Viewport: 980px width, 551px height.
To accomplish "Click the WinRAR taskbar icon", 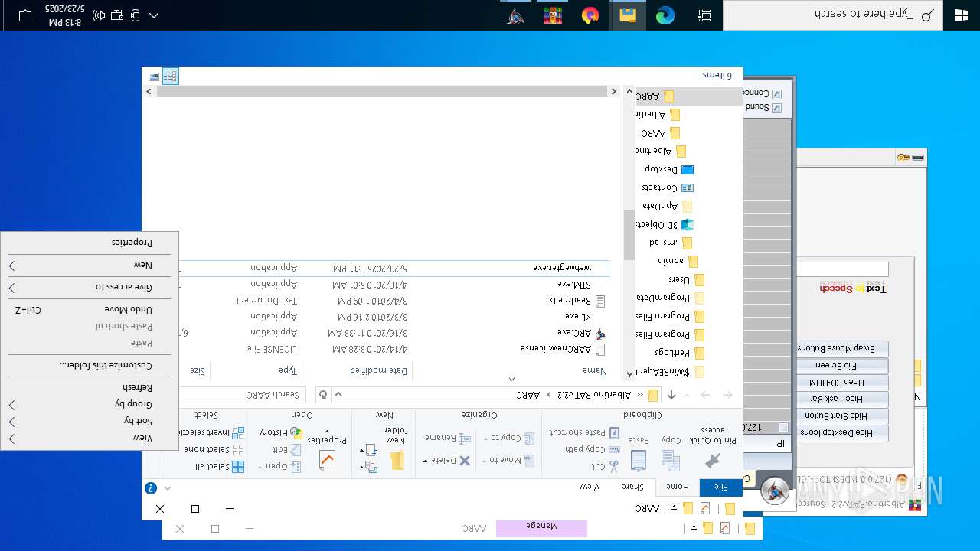I will [x=553, y=15].
